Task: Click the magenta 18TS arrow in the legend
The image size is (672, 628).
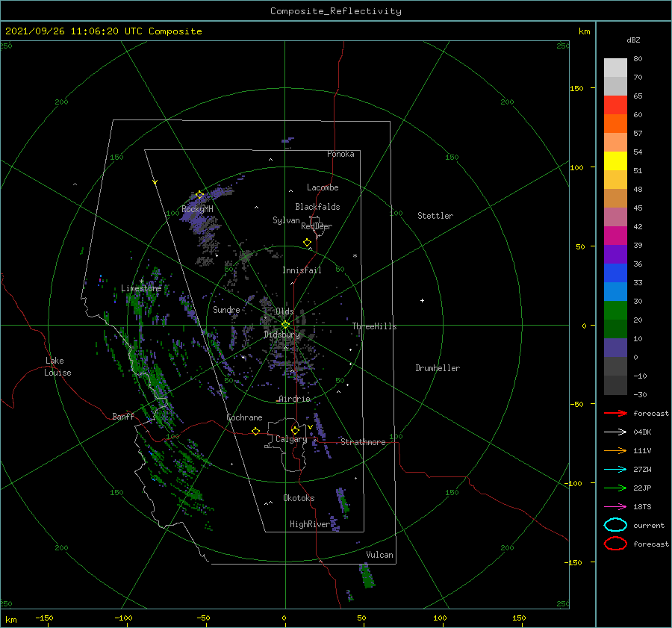Action: coord(615,507)
